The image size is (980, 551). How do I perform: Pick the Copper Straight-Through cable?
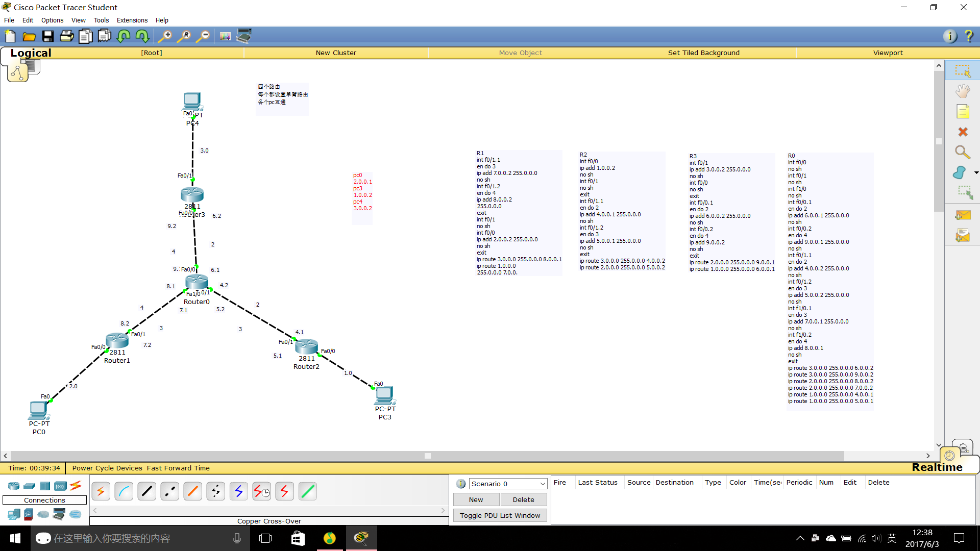tap(147, 491)
